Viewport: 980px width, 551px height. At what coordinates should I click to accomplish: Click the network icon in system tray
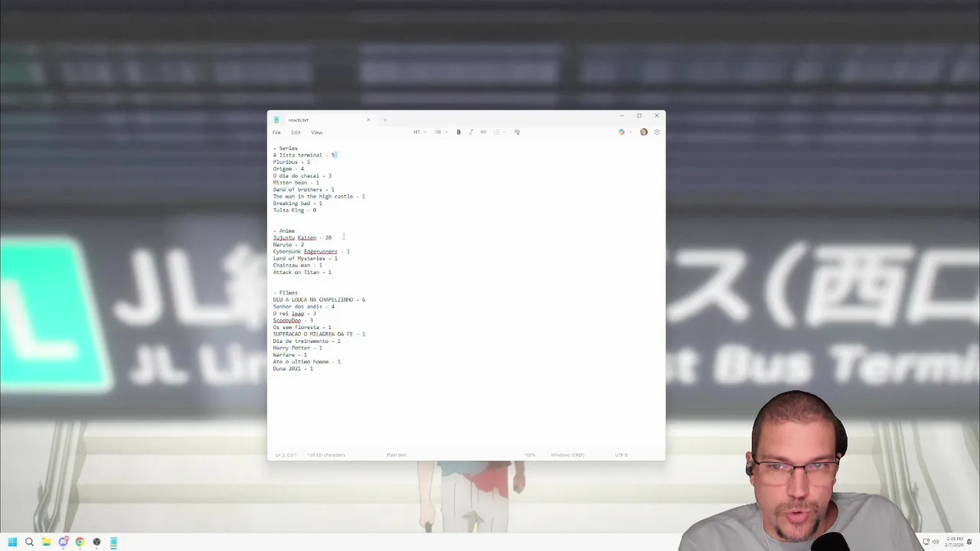point(926,542)
